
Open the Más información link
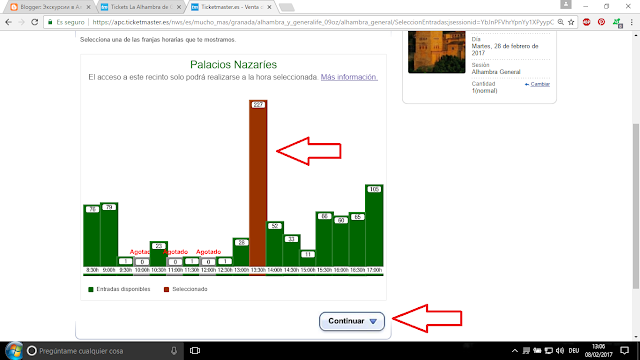[349, 77]
